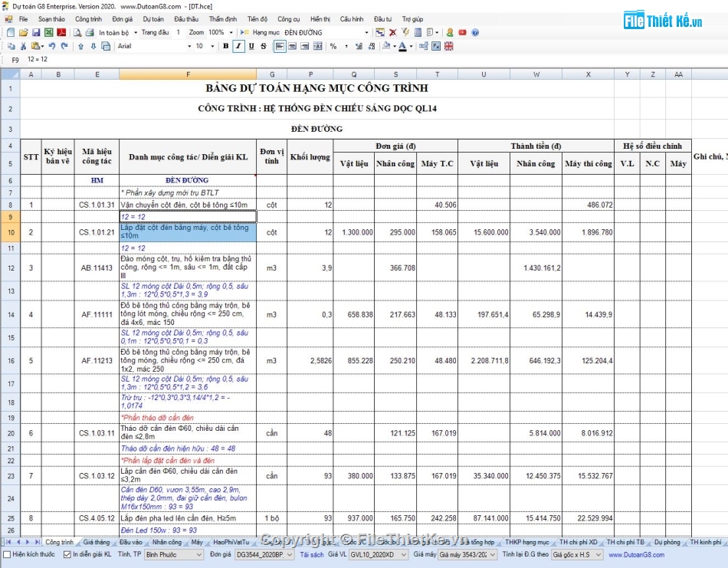Open the 'In toàn bộ' print scope dropdown

click(x=136, y=32)
